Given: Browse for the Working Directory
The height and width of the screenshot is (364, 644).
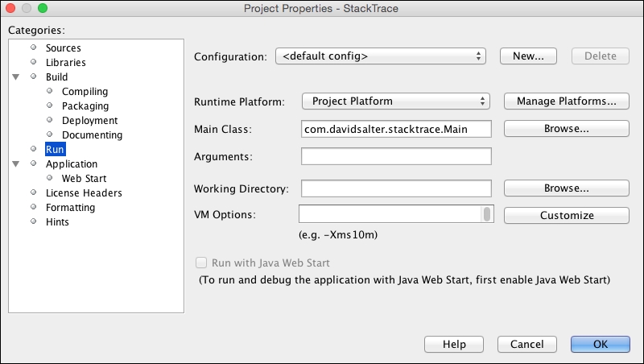Looking at the screenshot, I should click(567, 188).
